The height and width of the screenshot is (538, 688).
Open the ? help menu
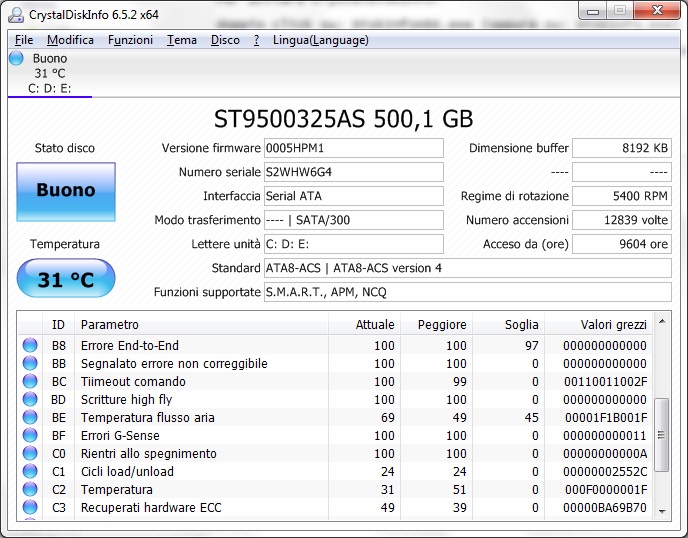[256, 40]
